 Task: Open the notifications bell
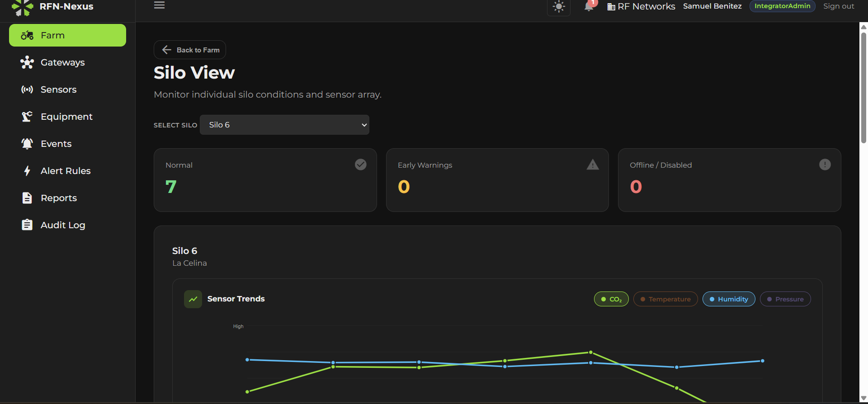589,6
